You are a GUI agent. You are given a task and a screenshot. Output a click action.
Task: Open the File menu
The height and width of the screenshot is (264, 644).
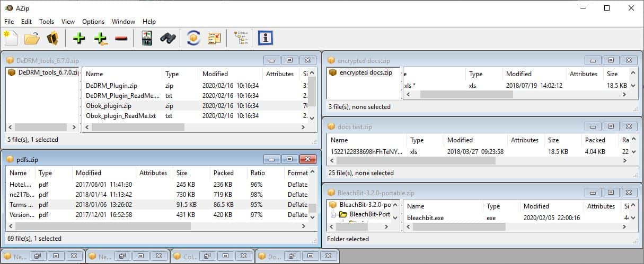pyautogui.click(x=9, y=22)
